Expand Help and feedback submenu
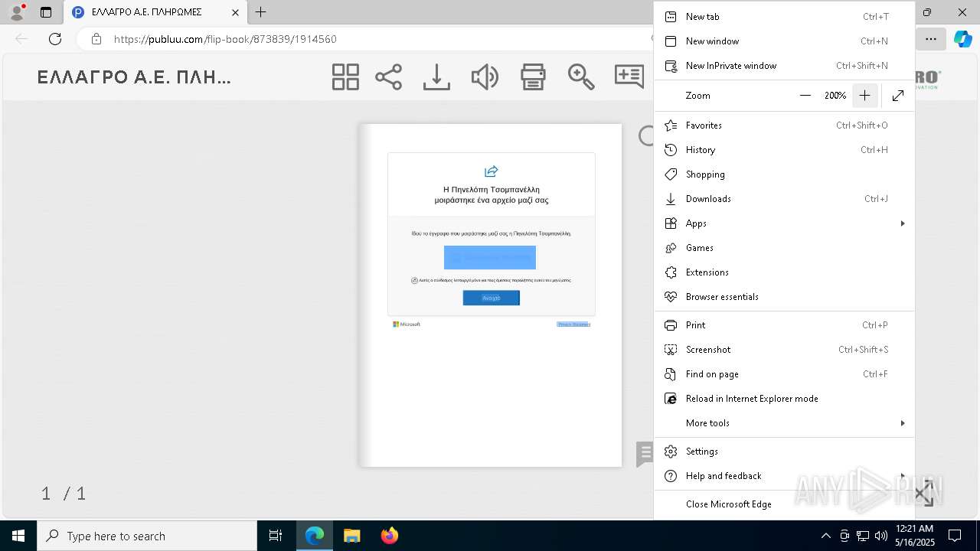 784,476
